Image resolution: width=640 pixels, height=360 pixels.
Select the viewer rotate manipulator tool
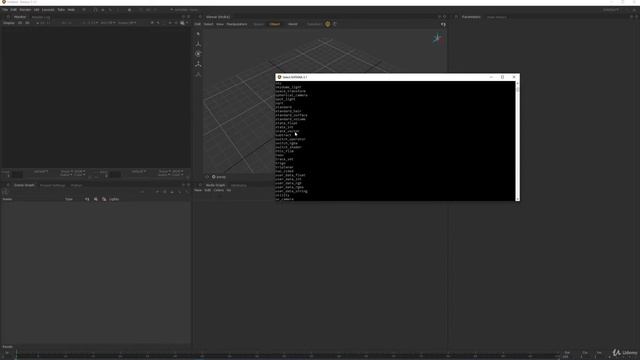198,54
